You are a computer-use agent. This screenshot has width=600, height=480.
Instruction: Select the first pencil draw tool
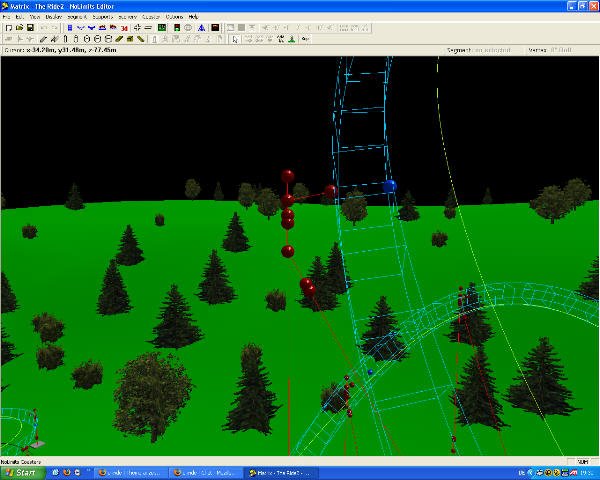coord(43,39)
